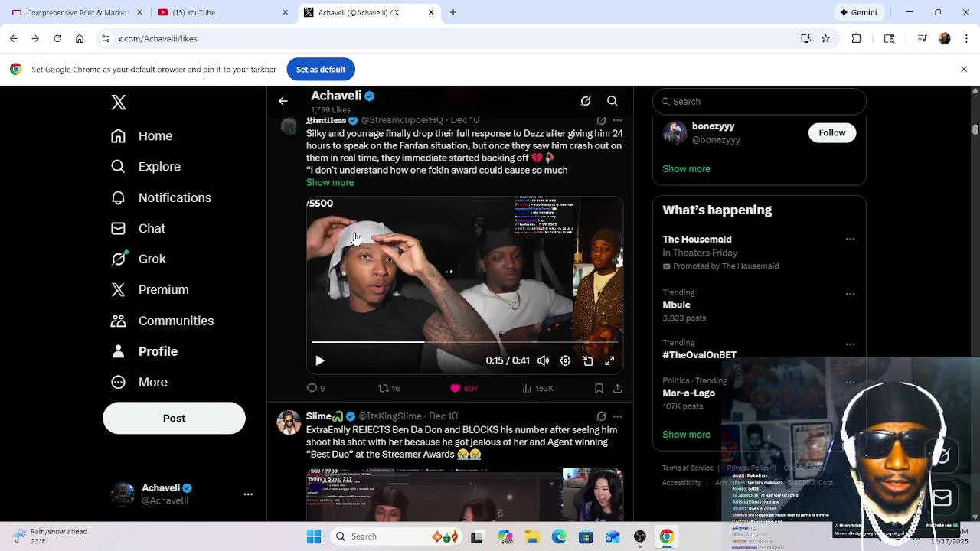Open the Chrome extensions puzzle icon

[x=857, y=38]
